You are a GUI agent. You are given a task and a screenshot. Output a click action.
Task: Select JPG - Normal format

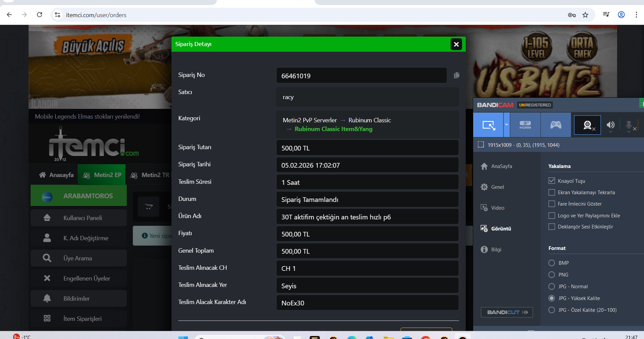pos(552,286)
